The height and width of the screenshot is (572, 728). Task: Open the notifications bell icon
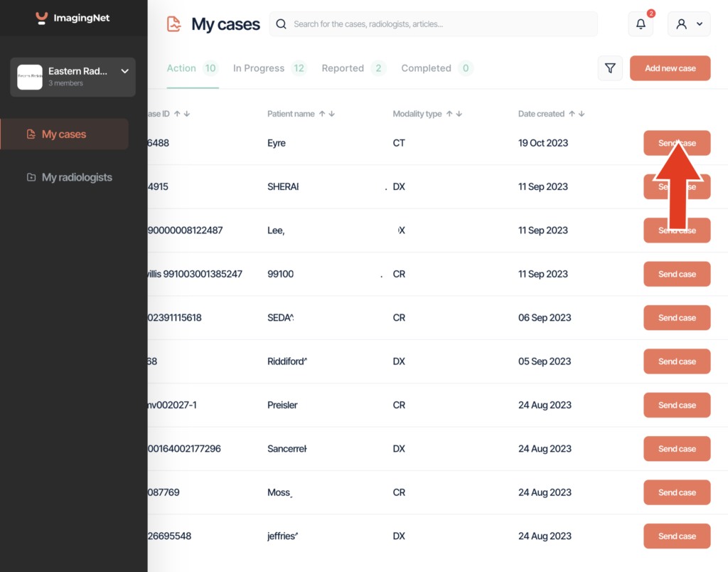pos(641,24)
